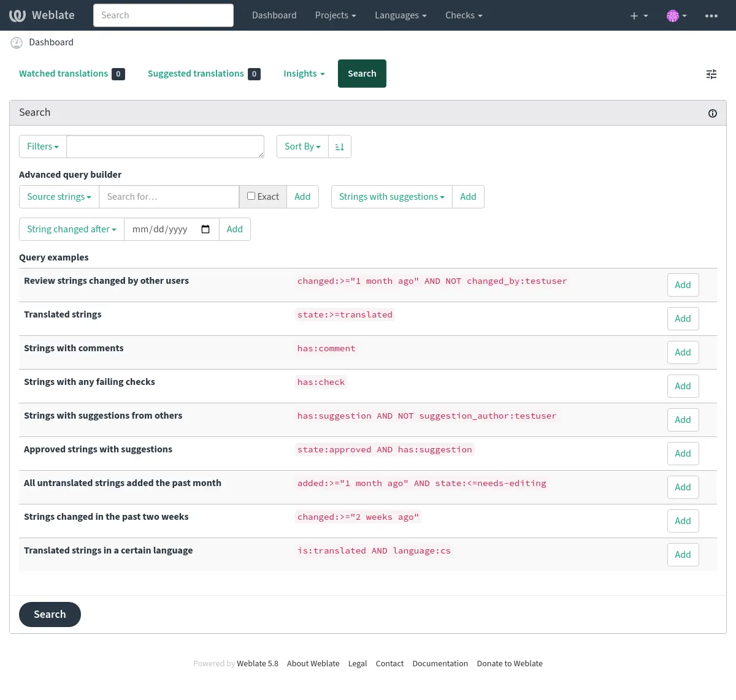The width and height of the screenshot is (736, 700).
Task: Click state:approved AND has:suggestion code
Action: [385, 450]
